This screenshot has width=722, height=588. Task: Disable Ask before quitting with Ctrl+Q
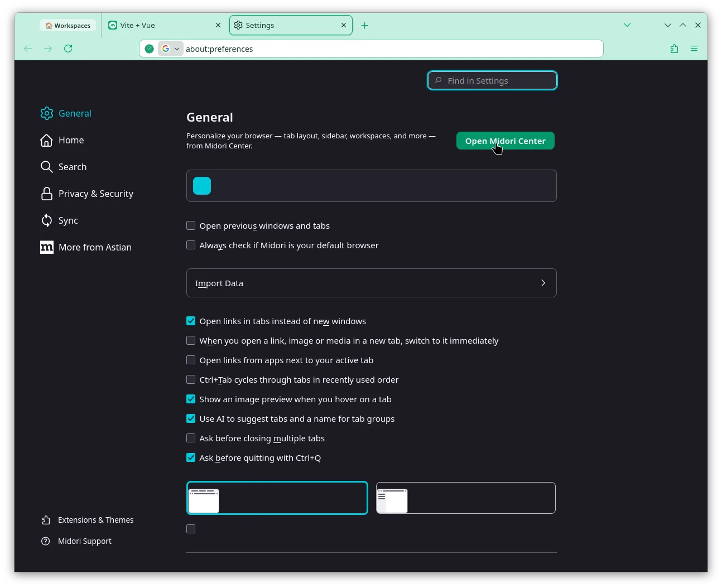(x=191, y=457)
